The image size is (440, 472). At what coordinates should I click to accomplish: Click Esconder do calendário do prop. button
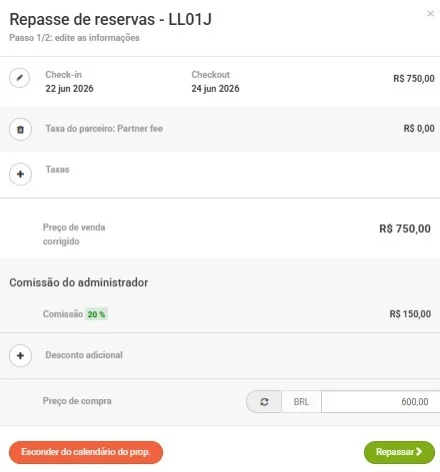point(86,452)
